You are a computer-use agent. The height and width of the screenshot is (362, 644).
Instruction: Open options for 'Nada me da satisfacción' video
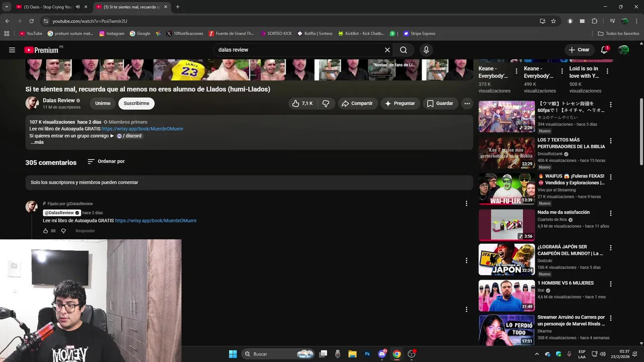pyautogui.click(x=611, y=213)
